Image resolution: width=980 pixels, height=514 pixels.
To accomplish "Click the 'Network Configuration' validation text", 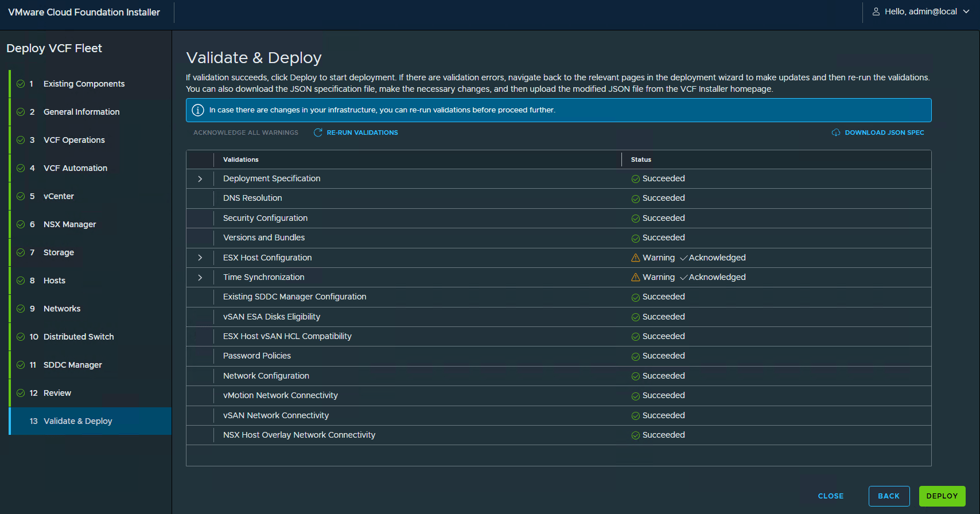I will click(266, 376).
